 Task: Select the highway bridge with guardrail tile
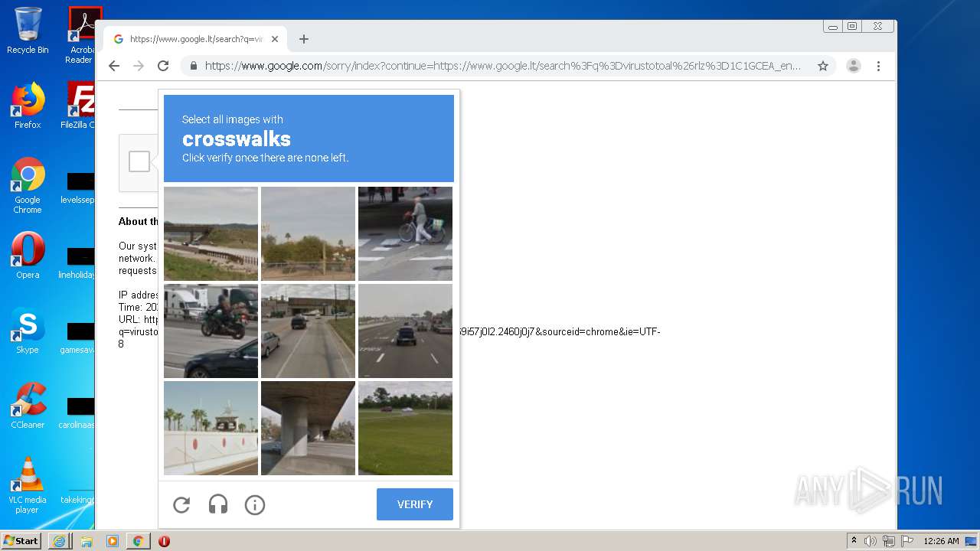click(x=211, y=233)
